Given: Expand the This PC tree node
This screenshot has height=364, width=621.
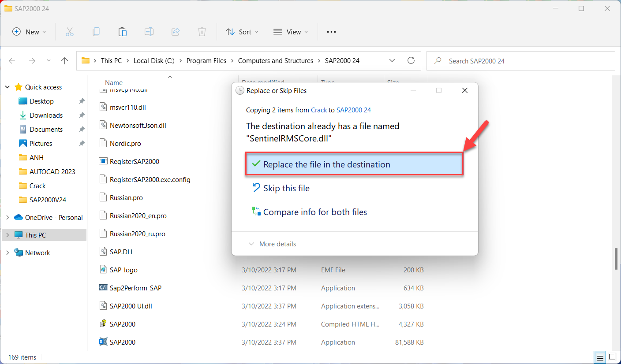Looking at the screenshot, I should point(7,235).
